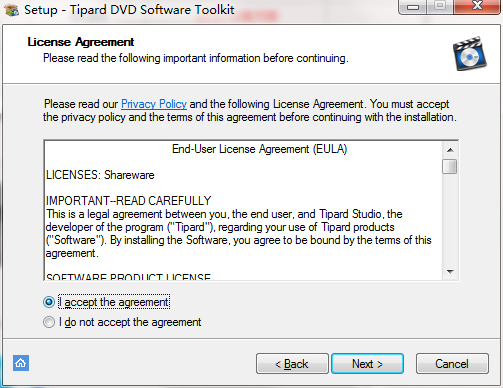The width and height of the screenshot is (503, 388).
Task: Close the Tipard Setup window
Action: (x=477, y=6)
